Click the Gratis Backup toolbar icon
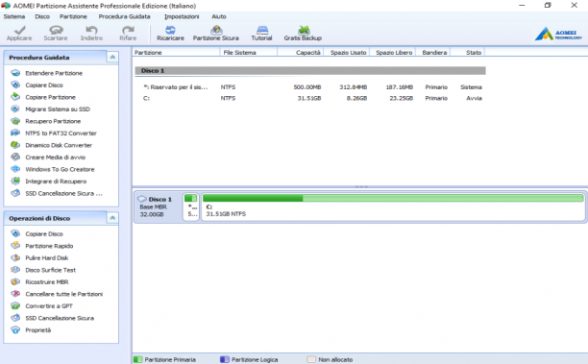Viewport: 588px width, 364px height. pyautogui.click(x=304, y=30)
